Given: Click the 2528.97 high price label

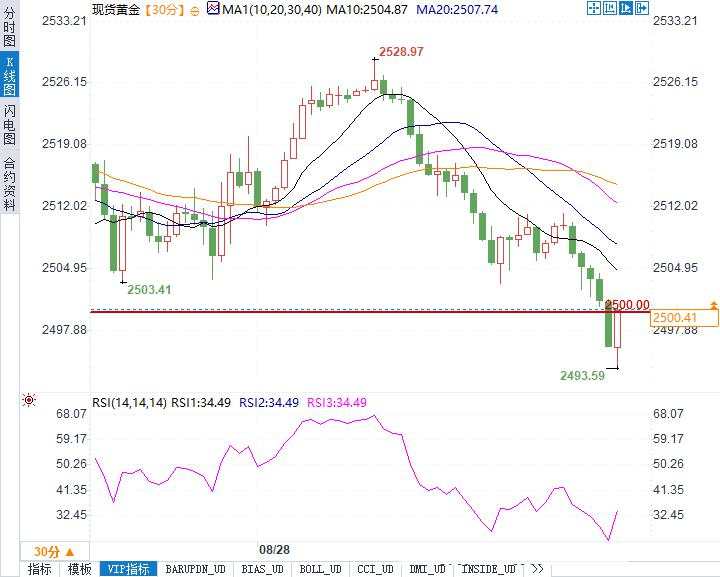Looking at the screenshot, I should tap(401, 51).
